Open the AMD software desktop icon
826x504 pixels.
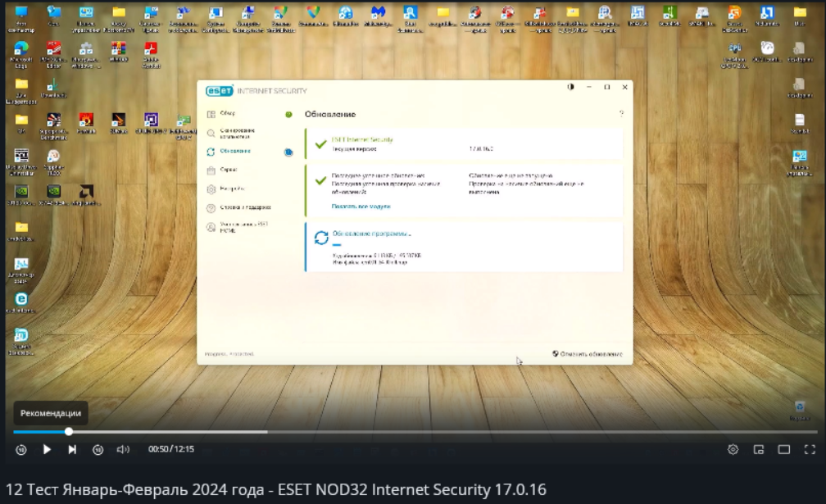click(x=86, y=195)
